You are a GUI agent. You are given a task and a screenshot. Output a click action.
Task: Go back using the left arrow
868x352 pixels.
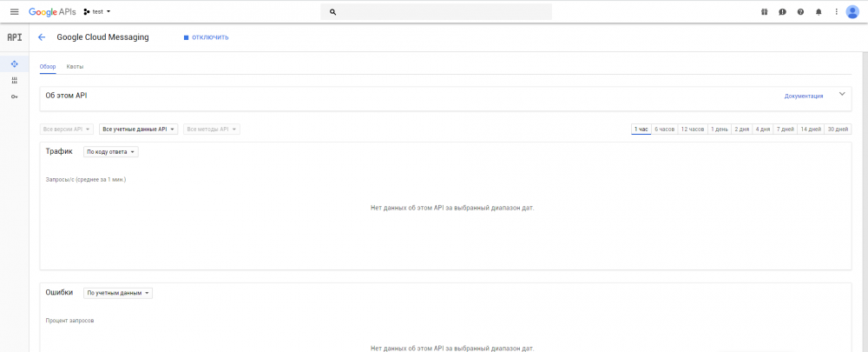coord(42,37)
